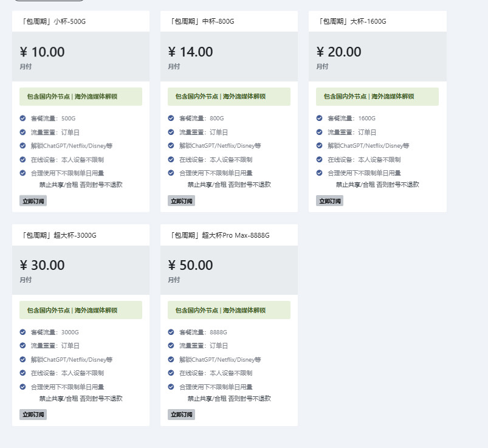488x448 pixels.
Task: Select the 「包周期」超大杯Pro Max-8888G title
Action: pyautogui.click(x=219, y=235)
